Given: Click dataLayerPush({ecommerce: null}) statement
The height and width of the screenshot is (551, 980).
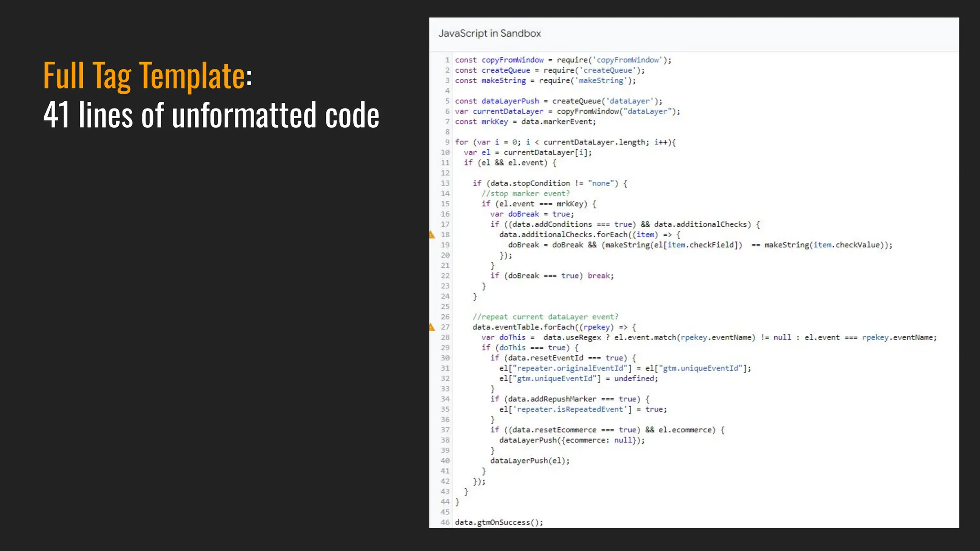Looking at the screenshot, I should pyautogui.click(x=571, y=440).
